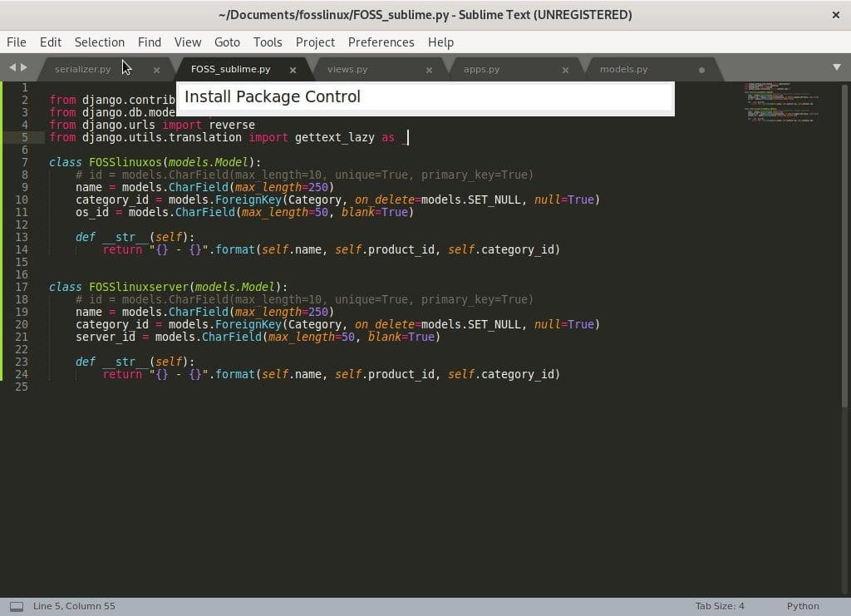The image size is (851, 616).
Task: Switch to the serializer.py tab
Action: pyautogui.click(x=82, y=69)
